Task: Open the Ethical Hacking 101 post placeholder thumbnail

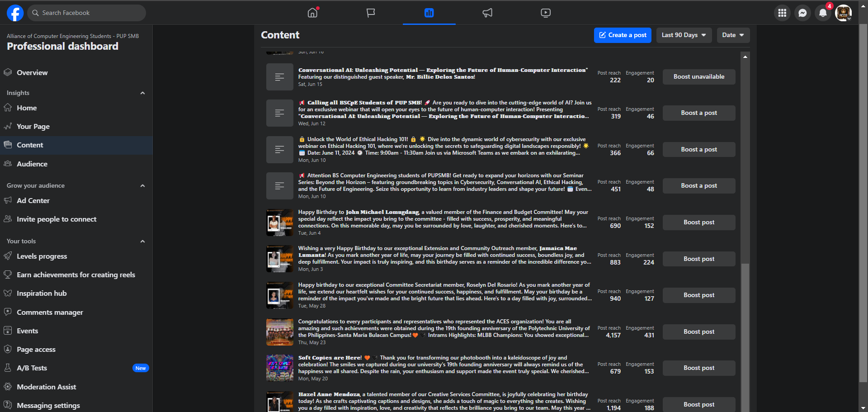Action: (x=280, y=150)
